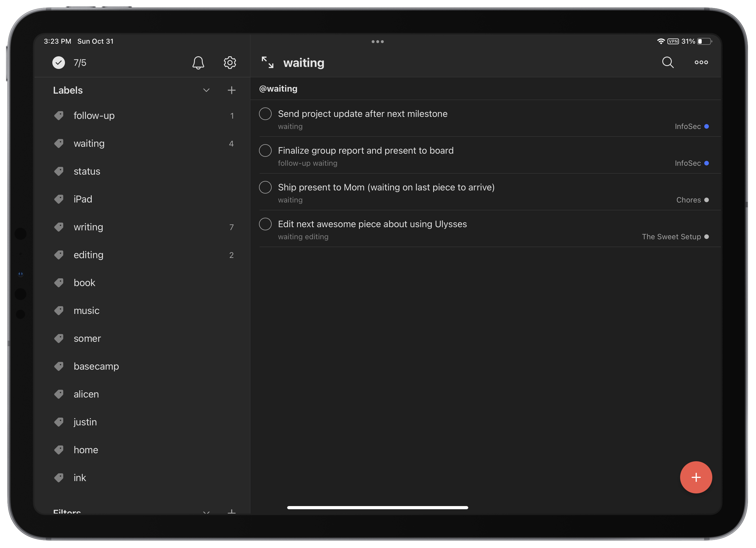
Task: Toggle completion circle for Ship present to Mom task
Action: pyautogui.click(x=265, y=187)
